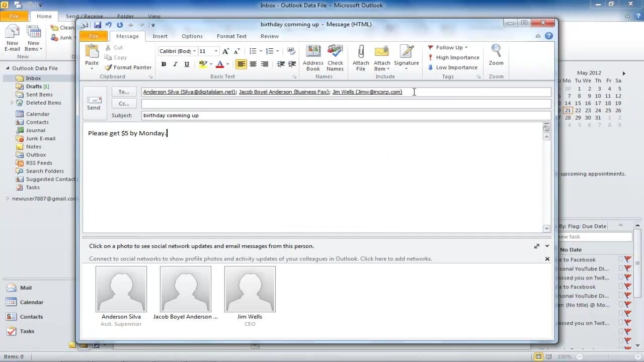Open Outlook help question mark icon
The image size is (644, 362).
[549, 36]
